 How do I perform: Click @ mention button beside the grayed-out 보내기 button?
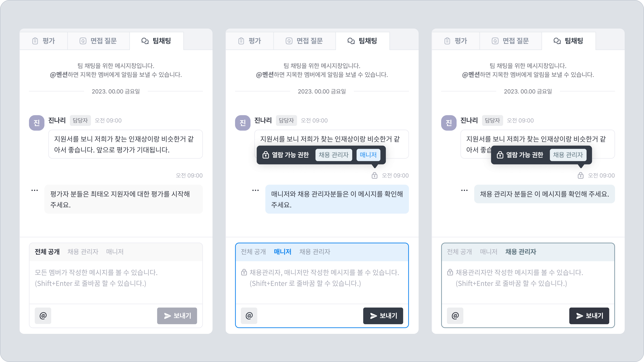pyautogui.click(x=43, y=316)
